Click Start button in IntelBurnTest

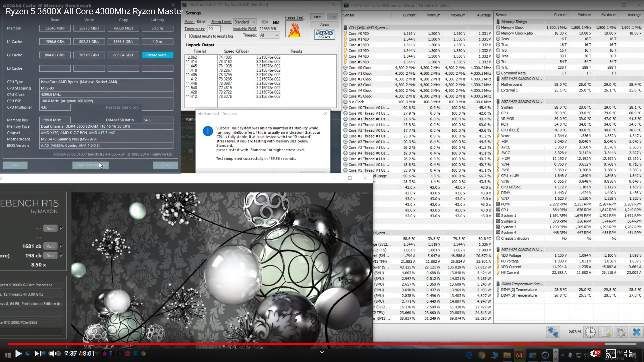click(317, 17)
